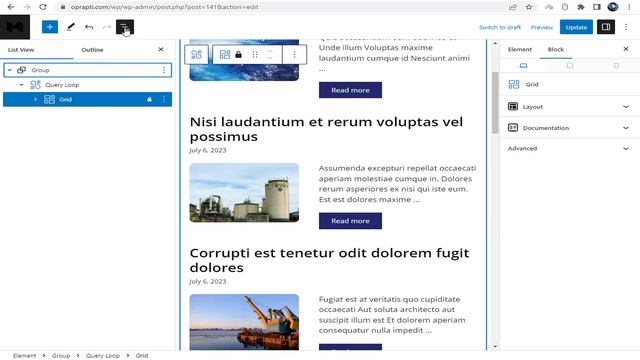Select the Query Loop row in List View
Viewport: 640px width, 360px height.
pyautogui.click(x=87, y=85)
